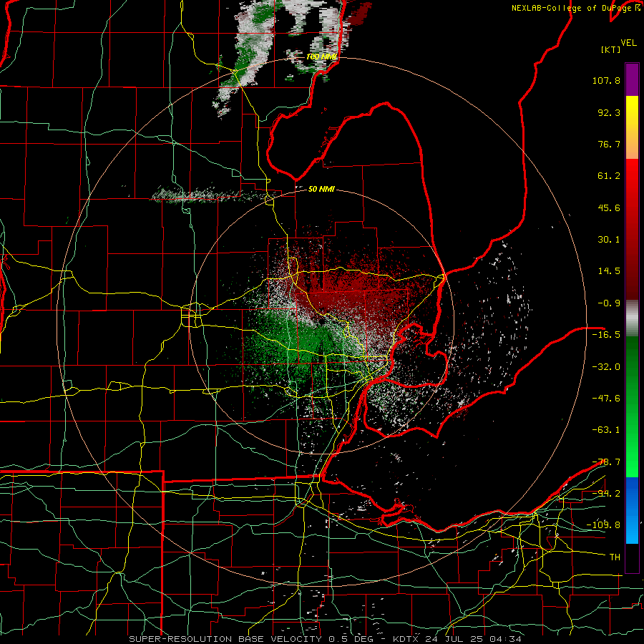This screenshot has width=644, height=644.
Task: Click the purple segment of the velocity color bar
Action: (x=632, y=79)
